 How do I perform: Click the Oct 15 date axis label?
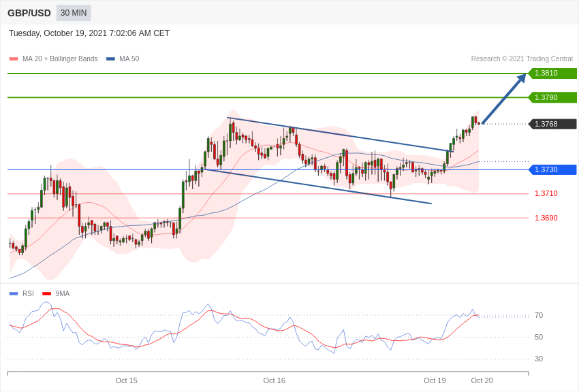point(126,380)
